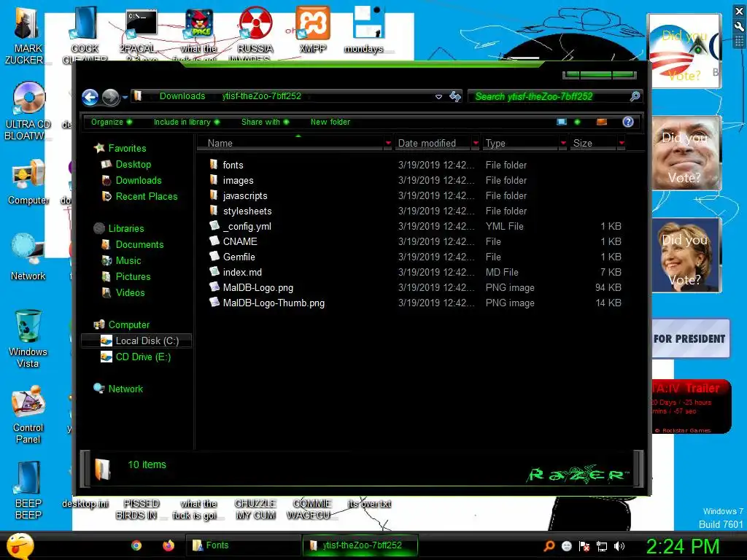Select MalDB-Logo.png image file

click(258, 287)
